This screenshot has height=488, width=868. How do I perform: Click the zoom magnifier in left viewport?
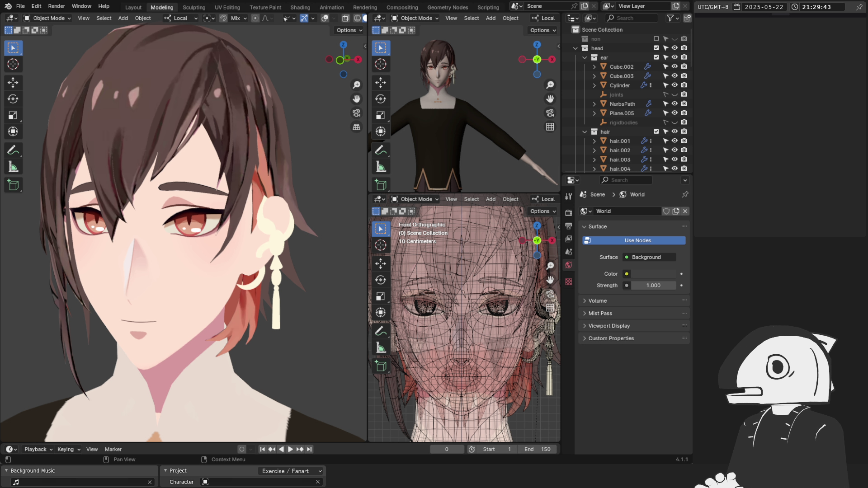pos(357,85)
